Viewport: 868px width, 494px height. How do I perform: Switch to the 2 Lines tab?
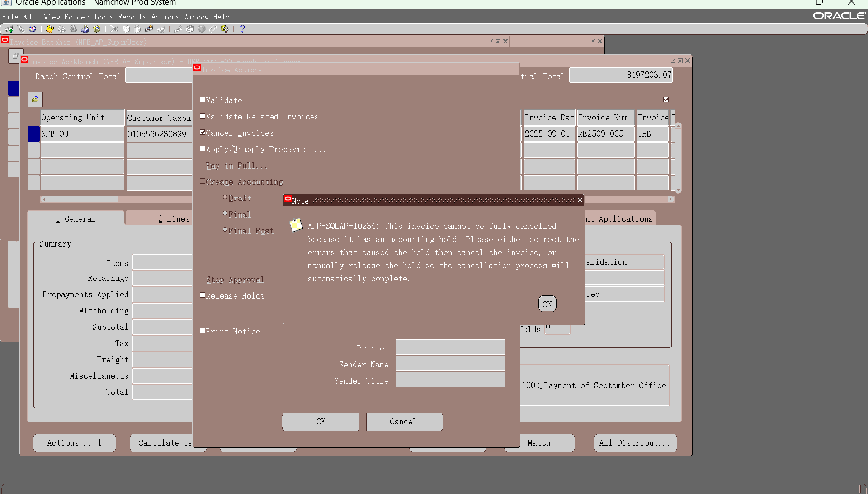(x=174, y=219)
